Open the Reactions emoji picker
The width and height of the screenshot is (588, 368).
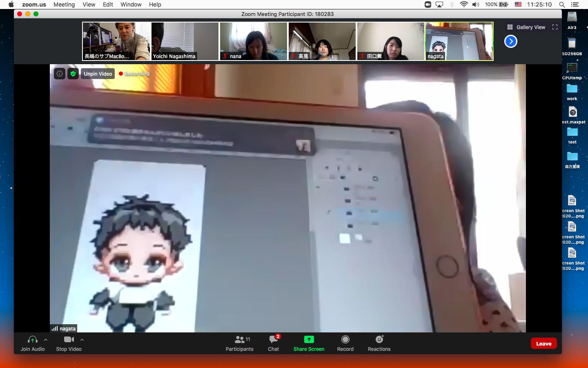coord(379,343)
